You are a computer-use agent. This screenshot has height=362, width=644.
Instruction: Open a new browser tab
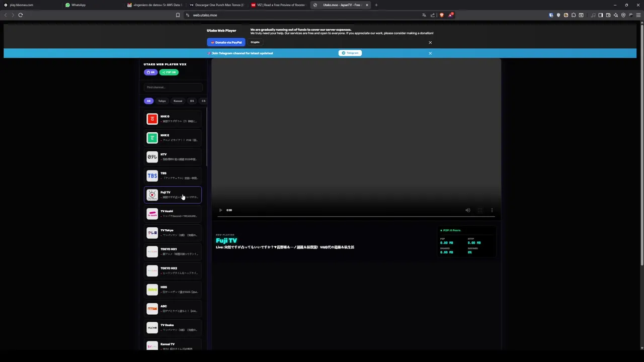[x=376, y=5]
